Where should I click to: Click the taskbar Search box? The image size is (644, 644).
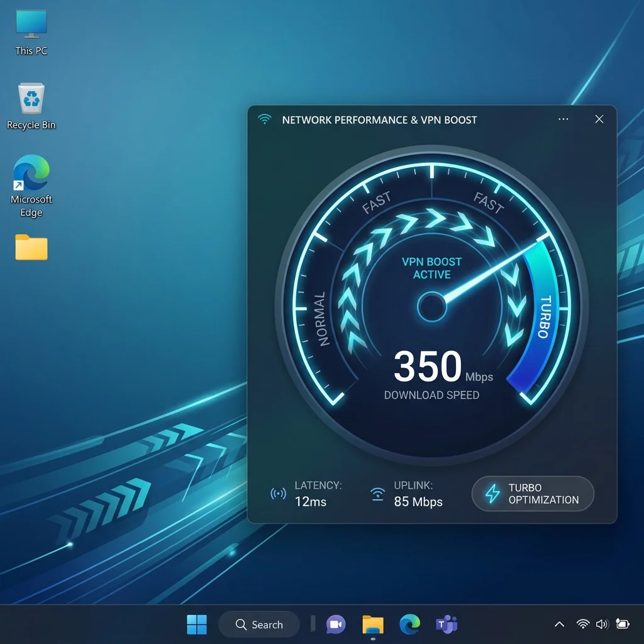[259, 625]
